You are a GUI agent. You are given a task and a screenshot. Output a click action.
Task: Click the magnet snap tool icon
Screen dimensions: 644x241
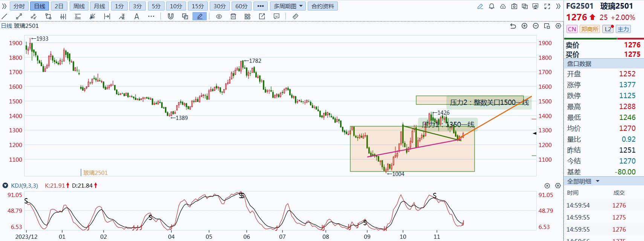click(171, 16)
